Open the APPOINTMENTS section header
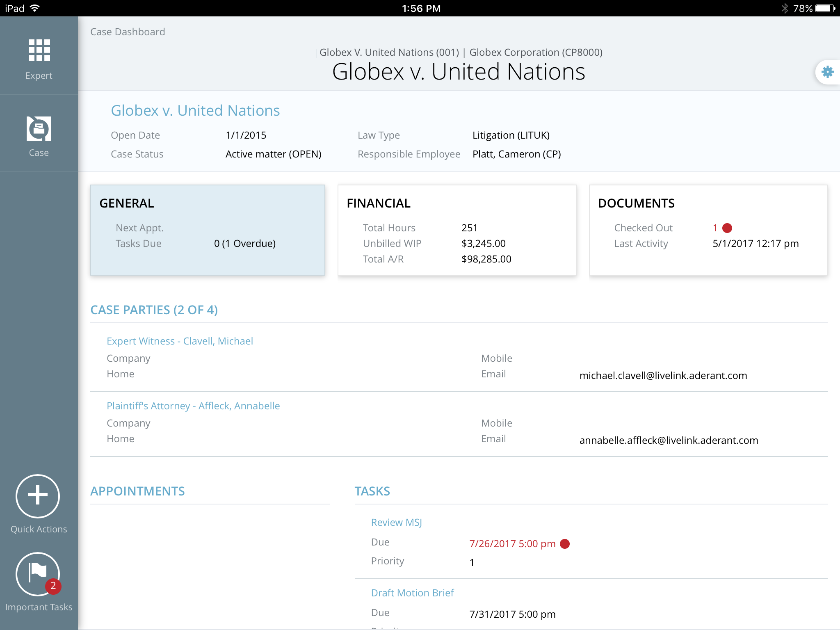The height and width of the screenshot is (630, 840). 137,491
